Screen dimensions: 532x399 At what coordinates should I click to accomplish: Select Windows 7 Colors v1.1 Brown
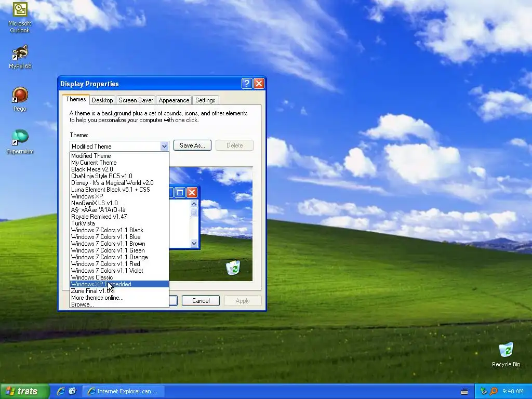pyautogui.click(x=119, y=244)
